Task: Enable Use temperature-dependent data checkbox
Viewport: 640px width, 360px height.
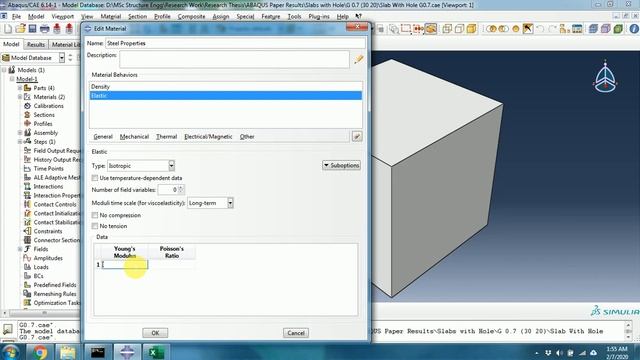Action: tap(95, 178)
